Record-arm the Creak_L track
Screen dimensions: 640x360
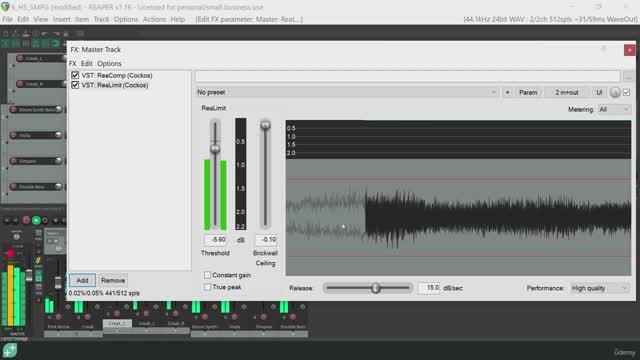[20, 58]
